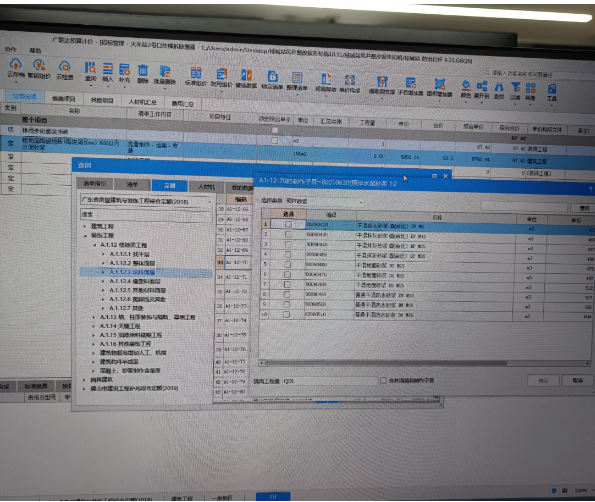Collapse the 装饰工程 tree node

tap(85, 236)
